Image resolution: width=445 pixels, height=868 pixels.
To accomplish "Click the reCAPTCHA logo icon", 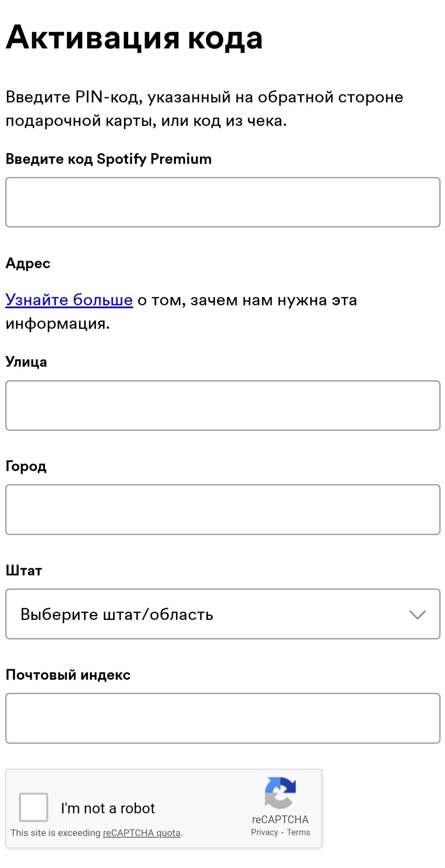I will [280, 793].
